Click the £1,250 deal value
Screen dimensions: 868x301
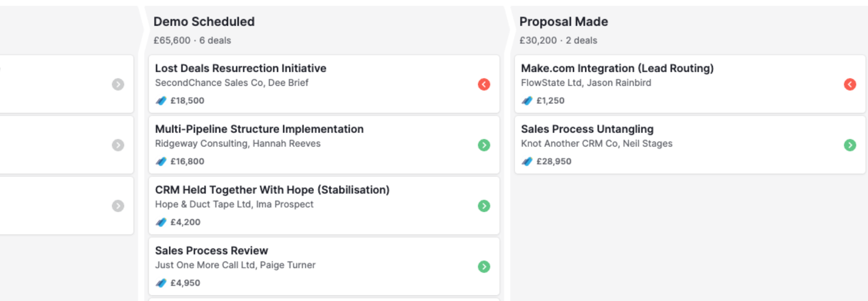coord(551,101)
